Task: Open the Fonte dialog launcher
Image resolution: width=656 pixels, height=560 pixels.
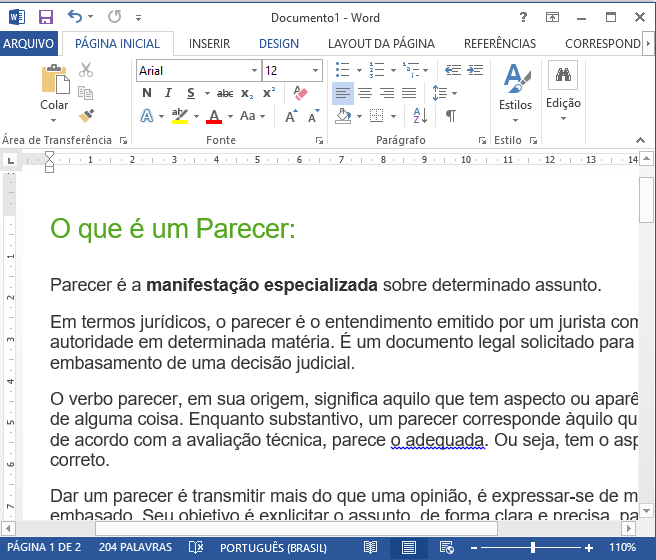Action: point(319,141)
